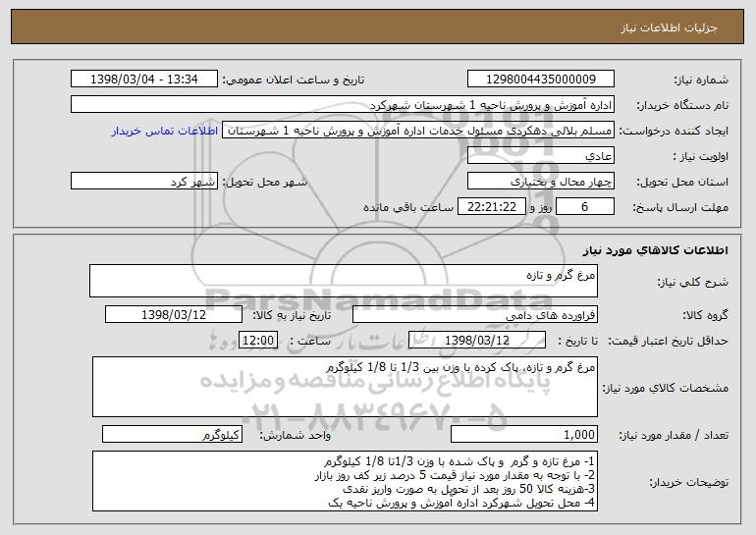Open the buyer contact info link اطلاعات تماس خریدار

pyautogui.click(x=165, y=131)
